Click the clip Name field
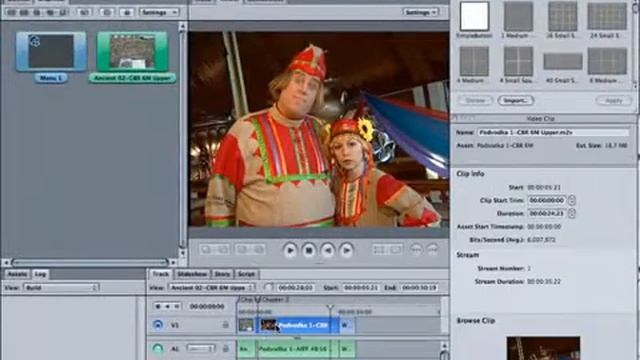The height and width of the screenshot is (360, 640). [553, 133]
